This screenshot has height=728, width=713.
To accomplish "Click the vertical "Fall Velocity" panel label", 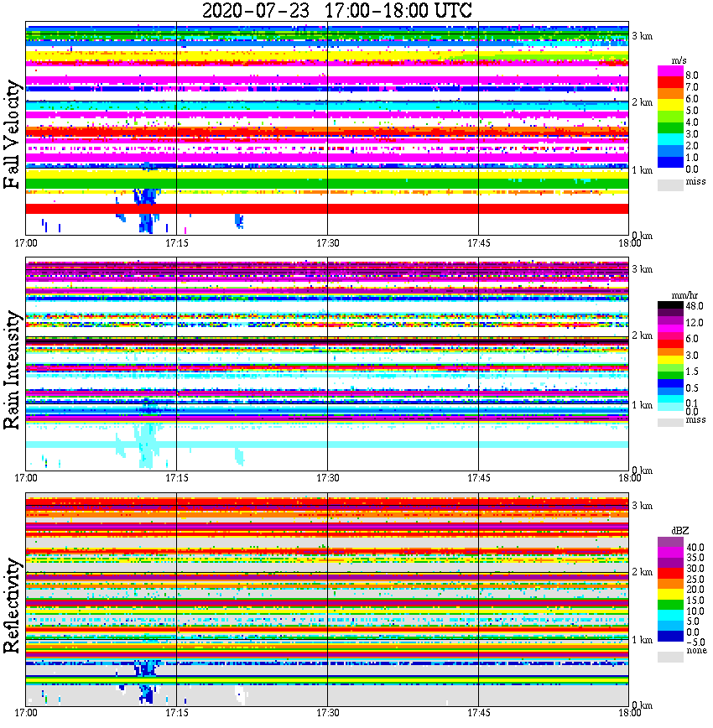I will 13,134.
